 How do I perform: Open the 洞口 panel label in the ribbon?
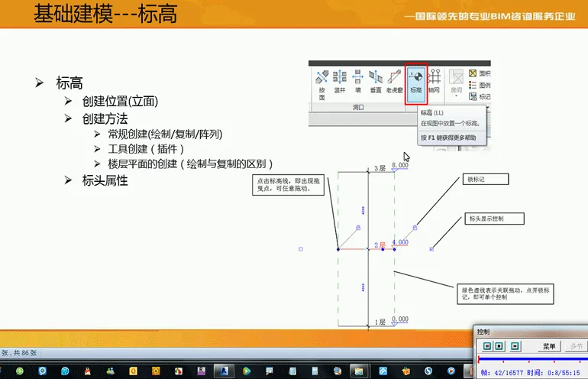tap(358, 107)
